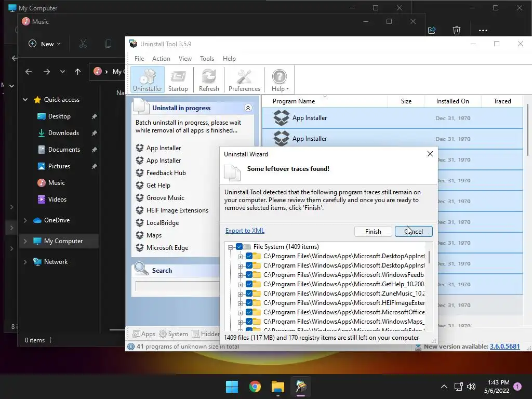The image size is (532, 399).
Task: Click the magnifier icon in the Search panel
Action: click(x=141, y=269)
